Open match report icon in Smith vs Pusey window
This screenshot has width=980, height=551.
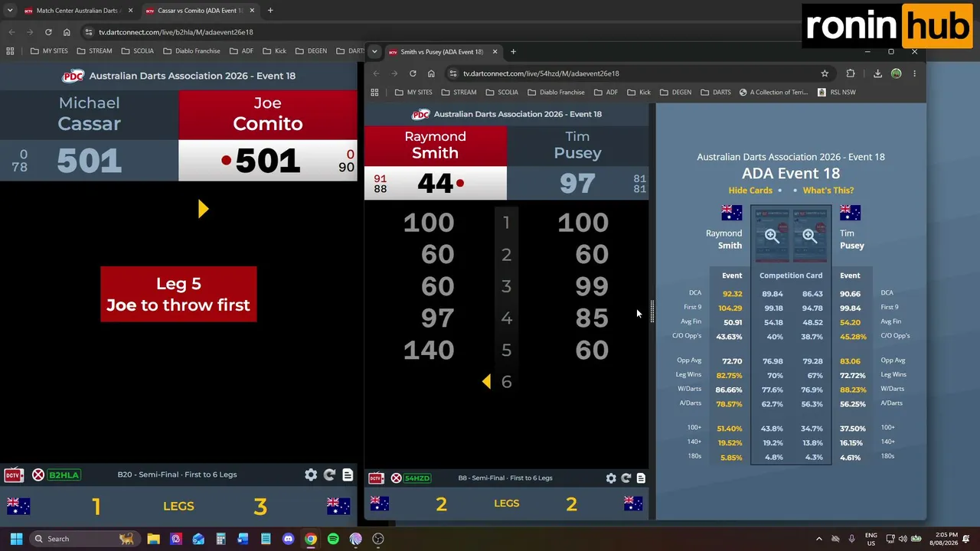coord(641,478)
